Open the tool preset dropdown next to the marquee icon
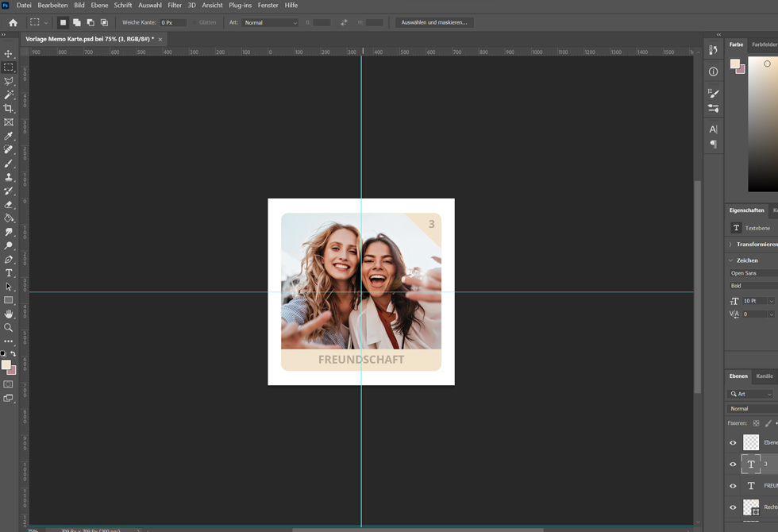This screenshot has height=532, width=778. pyautogui.click(x=46, y=23)
